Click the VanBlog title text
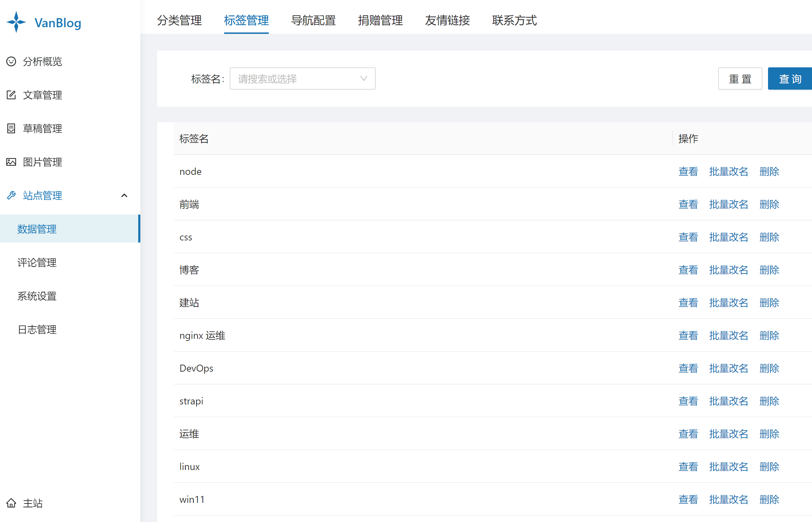Viewport: 812px width, 522px height. click(x=58, y=23)
